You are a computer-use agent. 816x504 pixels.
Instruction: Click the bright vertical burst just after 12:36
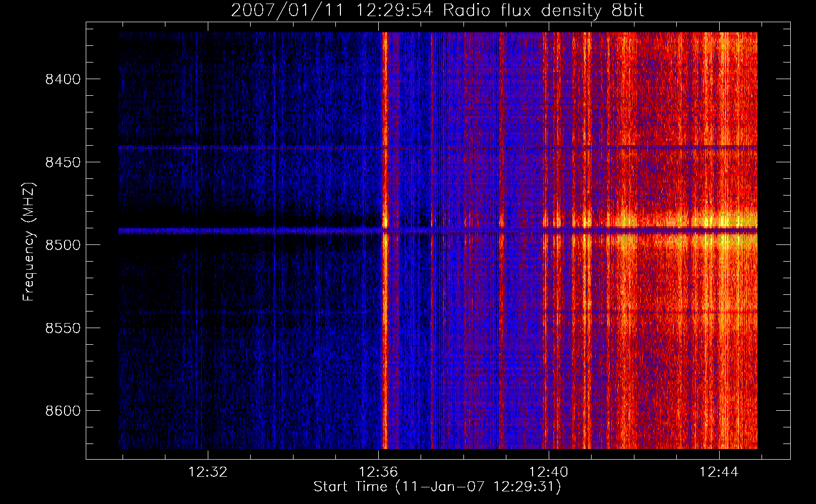(x=385, y=240)
